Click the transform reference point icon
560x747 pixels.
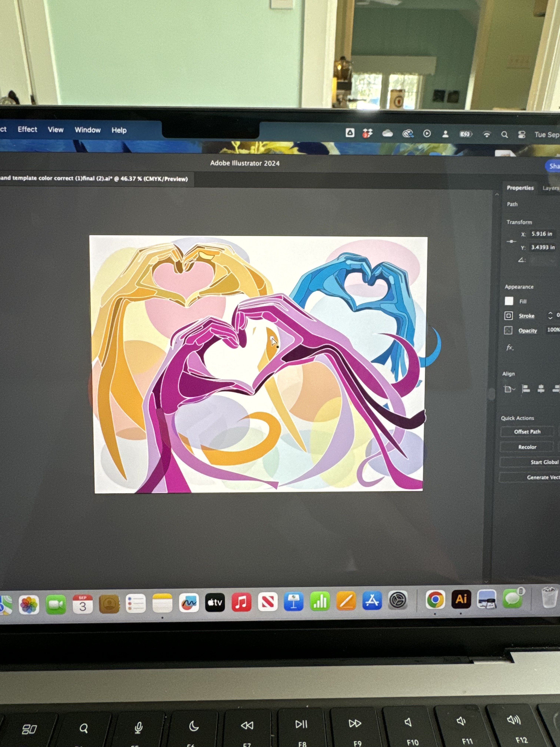point(511,241)
